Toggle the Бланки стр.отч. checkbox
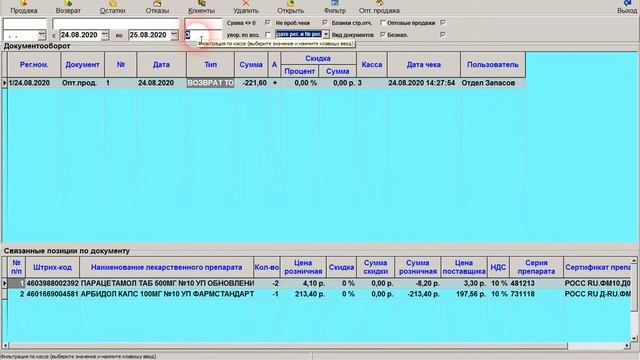This screenshot has height=360, width=640. [x=383, y=23]
